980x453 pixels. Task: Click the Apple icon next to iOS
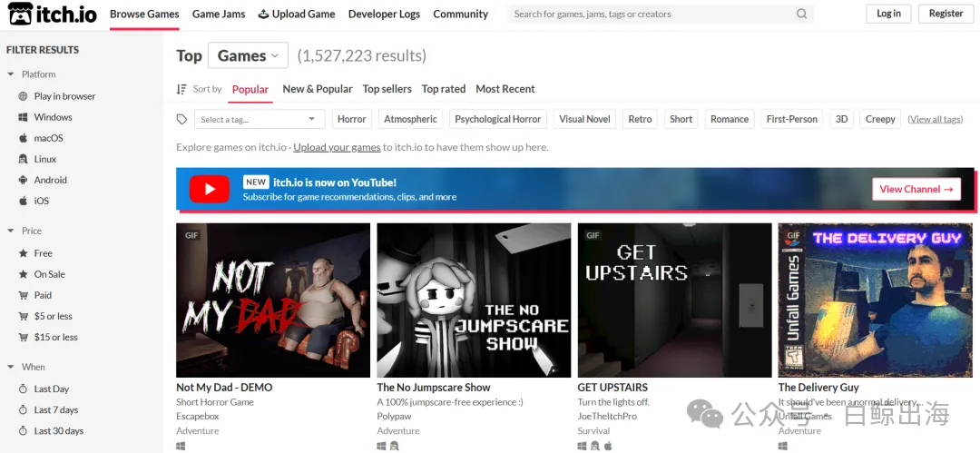click(x=23, y=201)
